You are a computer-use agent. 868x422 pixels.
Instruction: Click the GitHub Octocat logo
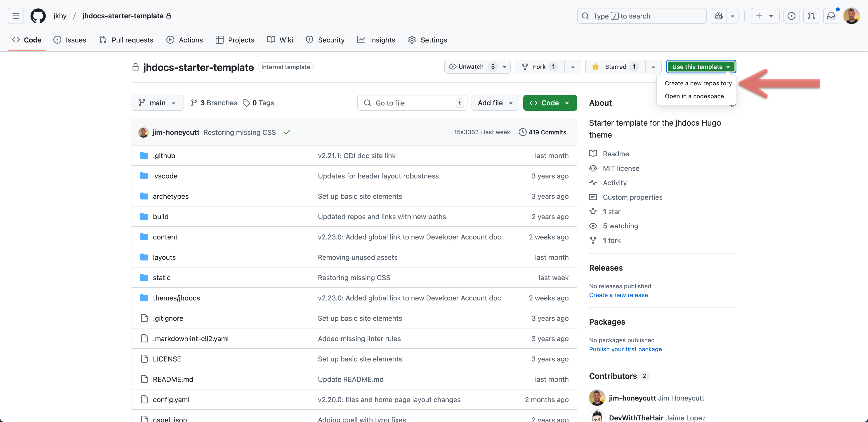coord(38,16)
